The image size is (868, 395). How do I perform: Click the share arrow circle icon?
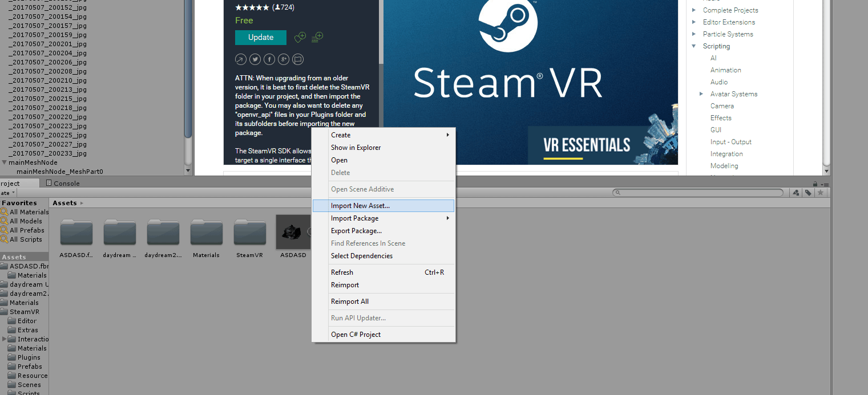[x=240, y=59]
